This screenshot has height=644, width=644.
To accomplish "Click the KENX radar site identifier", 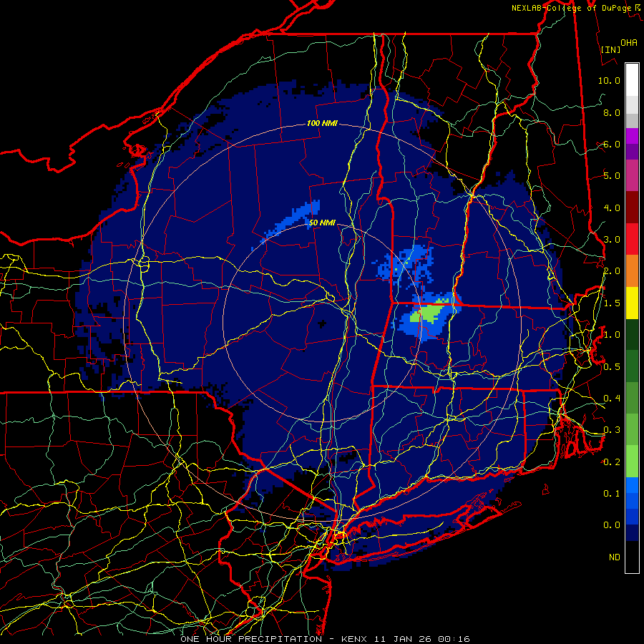I will (x=356, y=639).
